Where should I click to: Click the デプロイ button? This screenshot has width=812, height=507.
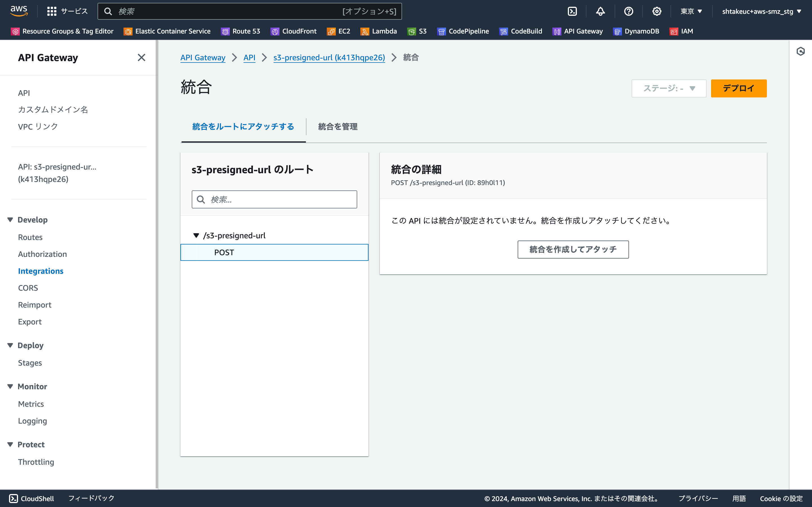coord(738,88)
